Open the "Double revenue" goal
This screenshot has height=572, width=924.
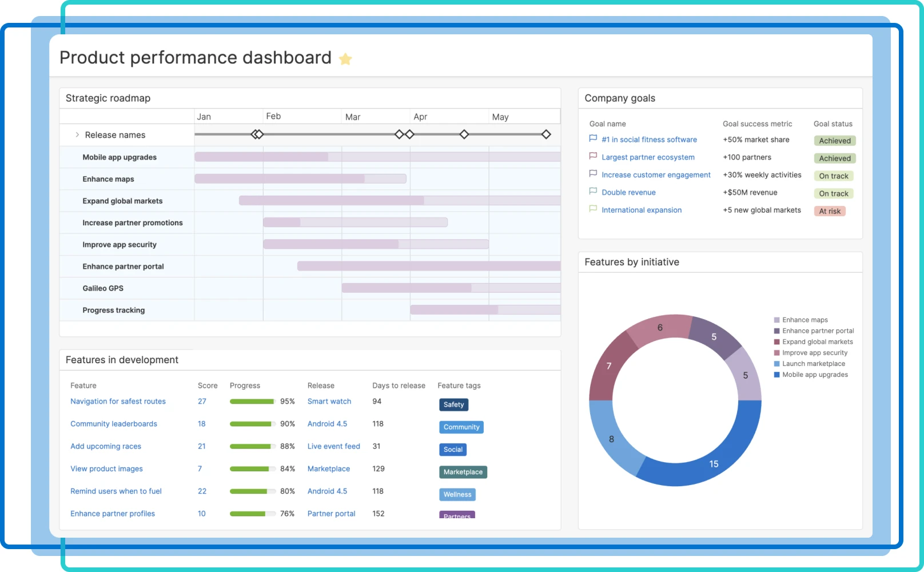point(629,192)
